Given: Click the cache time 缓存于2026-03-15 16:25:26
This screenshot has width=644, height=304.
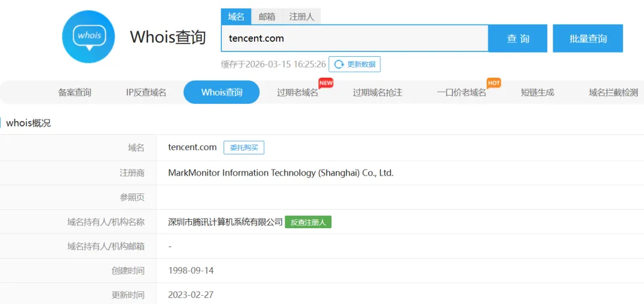Looking at the screenshot, I should 273,65.
